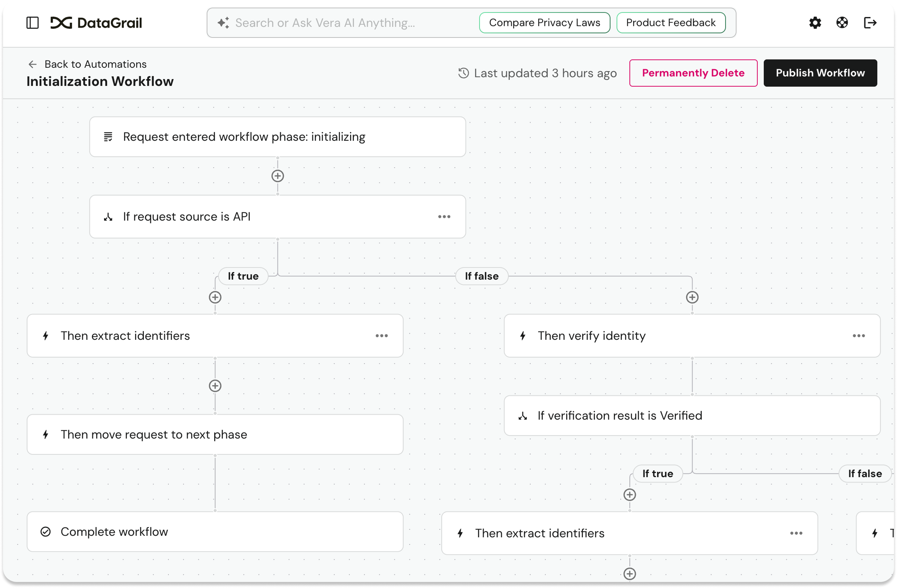Open options menu on left Then extract identifiers node
Screen dimensions: 897x588
(x=382, y=336)
